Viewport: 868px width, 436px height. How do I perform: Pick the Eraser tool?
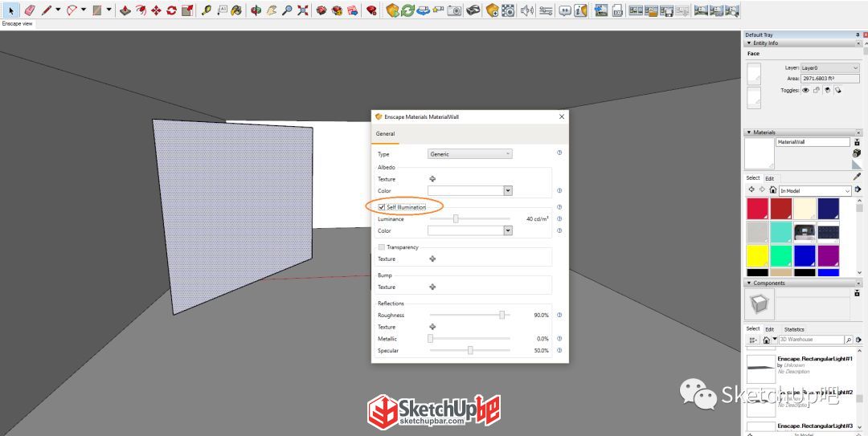[30, 10]
